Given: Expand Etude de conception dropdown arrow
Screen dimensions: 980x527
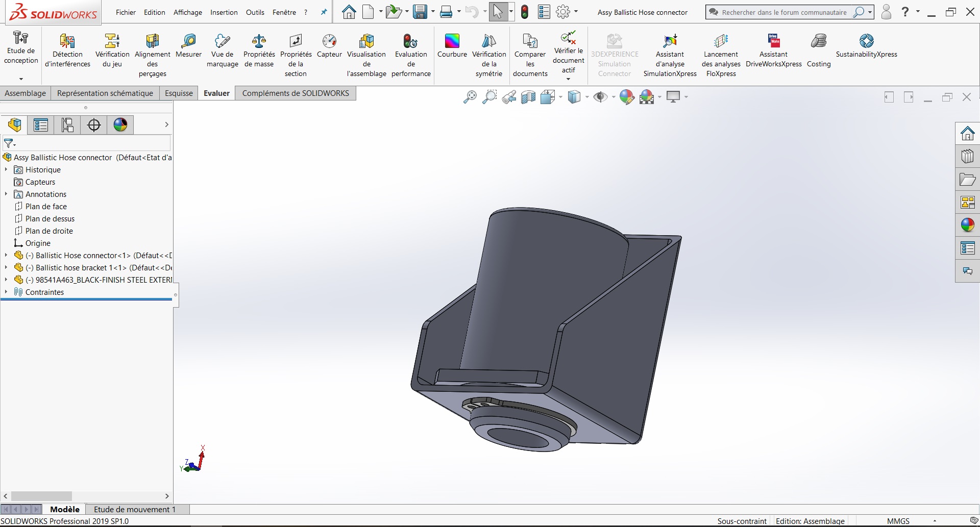Looking at the screenshot, I should [21, 79].
